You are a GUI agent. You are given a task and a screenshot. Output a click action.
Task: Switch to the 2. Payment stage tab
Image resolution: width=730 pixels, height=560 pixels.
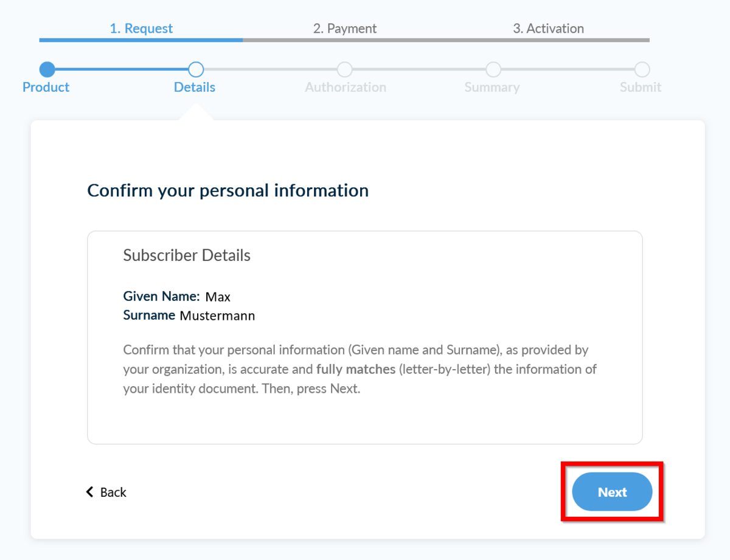click(x=345, y=29)
